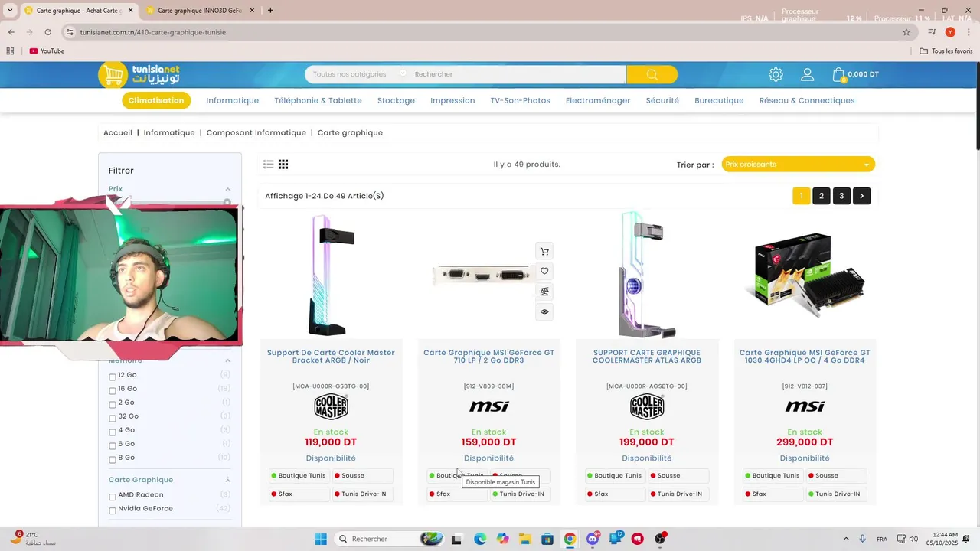Launch Microsoft Edge from the taskbar
This screenshot has width=980, height=551.
480,539
